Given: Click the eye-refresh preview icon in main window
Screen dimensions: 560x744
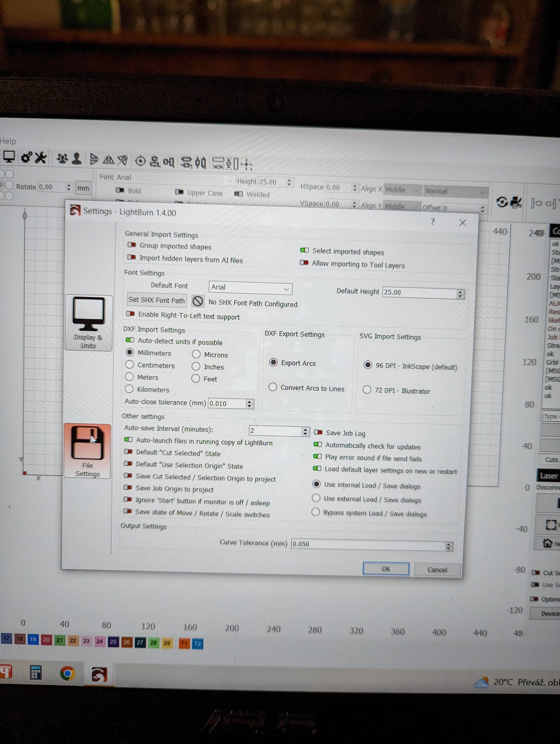Looking at the screenshot, I should [x=502, y=202].
